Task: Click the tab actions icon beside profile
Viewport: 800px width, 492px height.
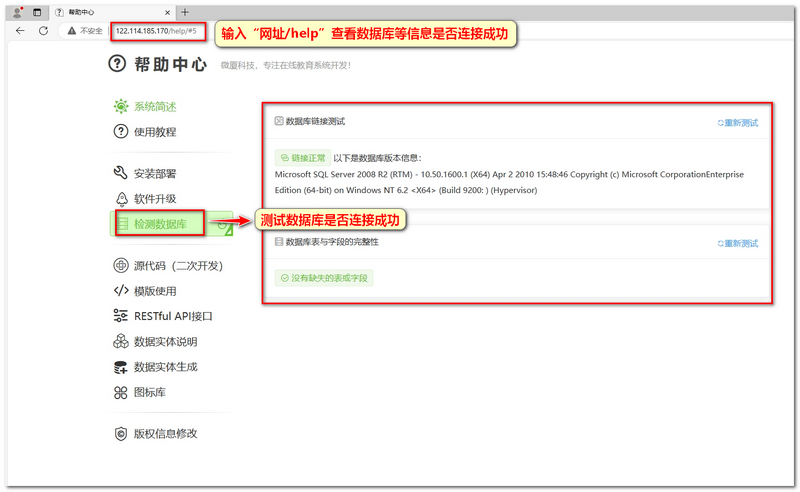Action: tap(37, 12)
